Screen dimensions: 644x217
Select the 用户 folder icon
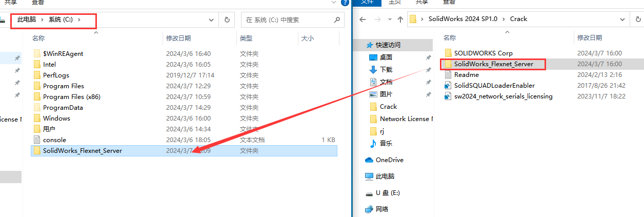[36, 129]
